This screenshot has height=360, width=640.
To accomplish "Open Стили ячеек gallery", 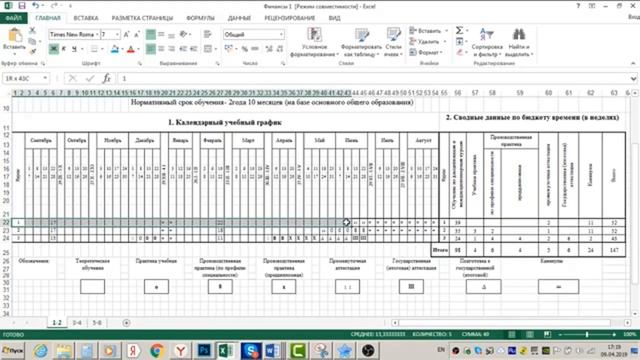I will coord(393,42).
